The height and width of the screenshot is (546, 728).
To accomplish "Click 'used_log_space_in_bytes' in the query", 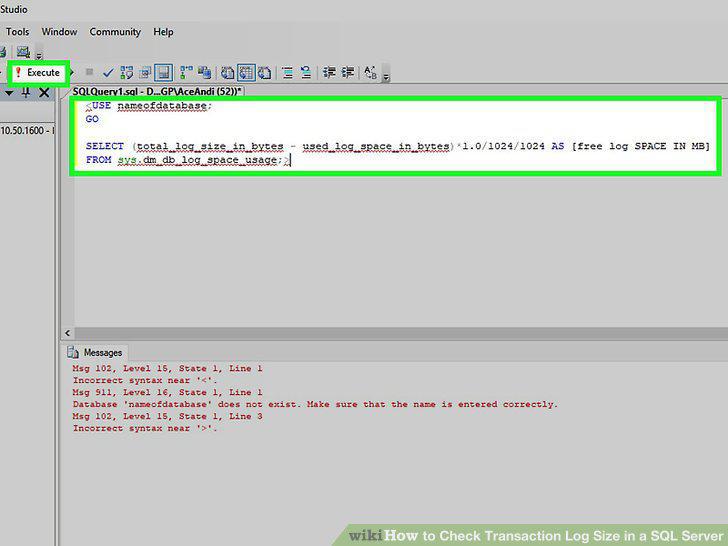I will click(376, 147).
